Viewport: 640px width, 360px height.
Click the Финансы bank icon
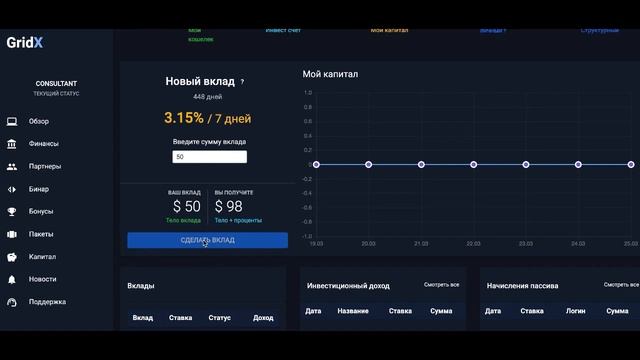[12, 144]
